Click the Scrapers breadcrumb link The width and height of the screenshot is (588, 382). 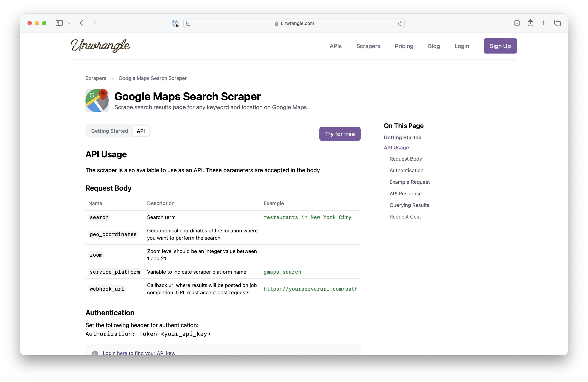pos(96,78)
